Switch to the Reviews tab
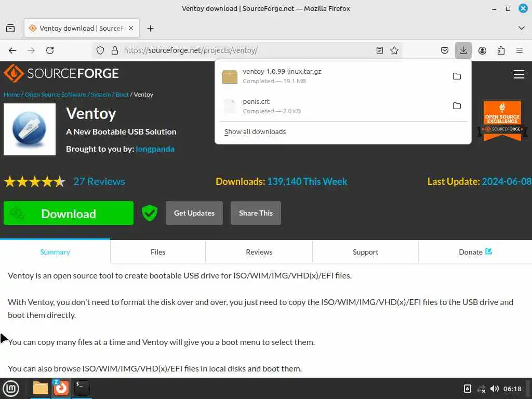 coord(259,252)
